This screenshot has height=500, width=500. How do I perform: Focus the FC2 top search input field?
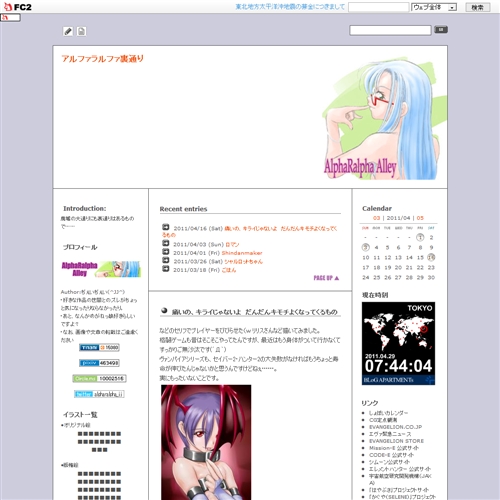[x=379, y=7]
